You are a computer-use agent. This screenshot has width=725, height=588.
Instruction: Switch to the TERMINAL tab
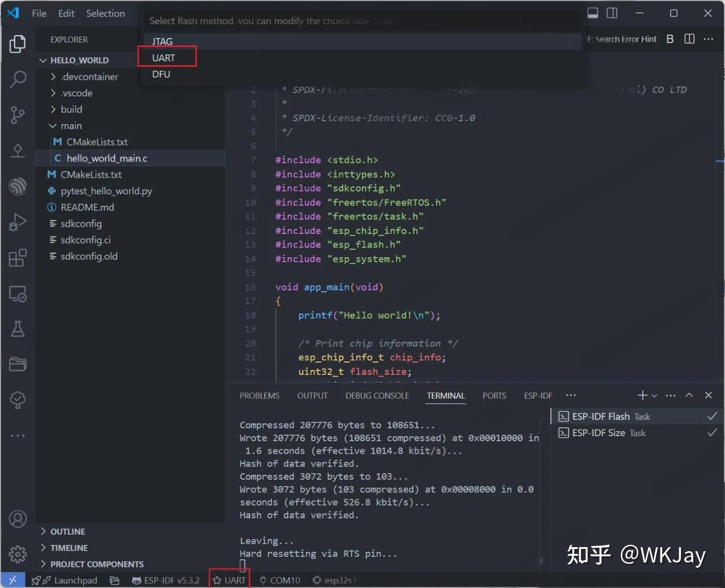(445, 395)
